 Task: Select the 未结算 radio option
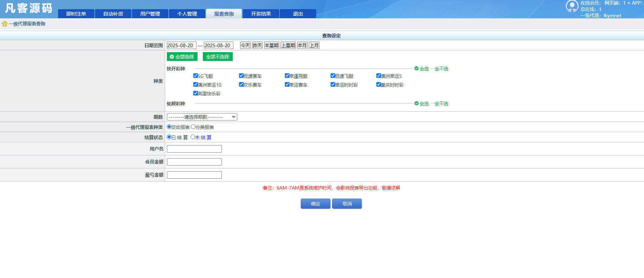[193, 137]
